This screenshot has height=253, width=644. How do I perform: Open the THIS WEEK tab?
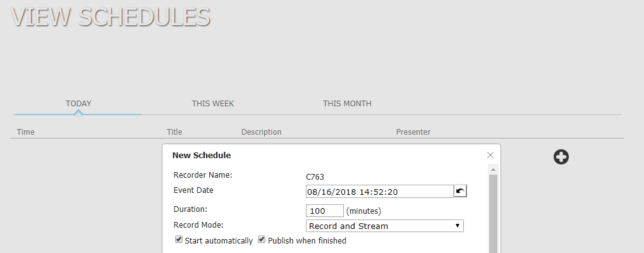click(213, 104)
